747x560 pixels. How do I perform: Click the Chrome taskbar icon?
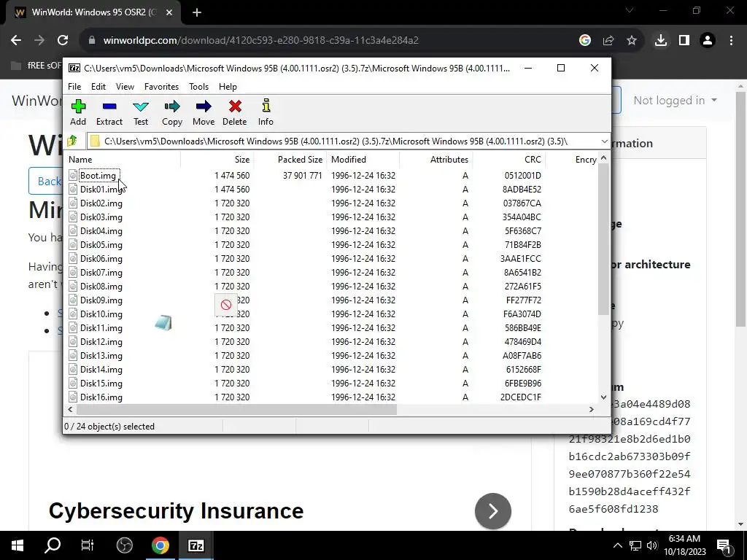[x=160, y=545]
